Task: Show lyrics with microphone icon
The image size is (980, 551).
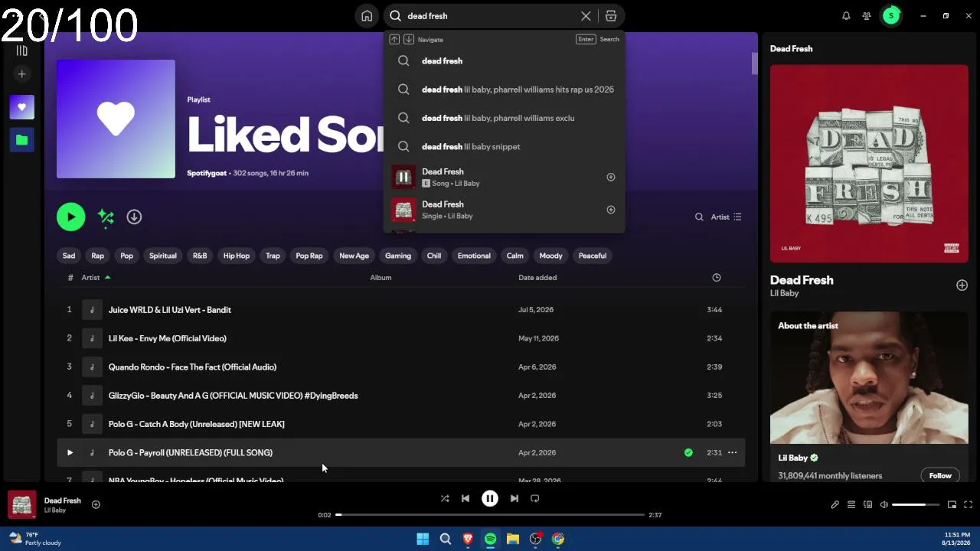Action: click(x=835, y=505)
